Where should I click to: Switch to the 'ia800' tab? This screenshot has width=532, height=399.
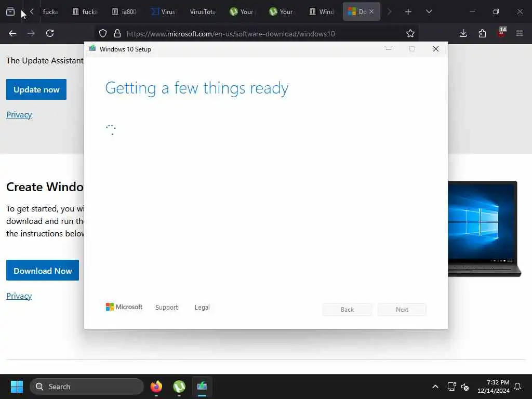tap(124, 12)
